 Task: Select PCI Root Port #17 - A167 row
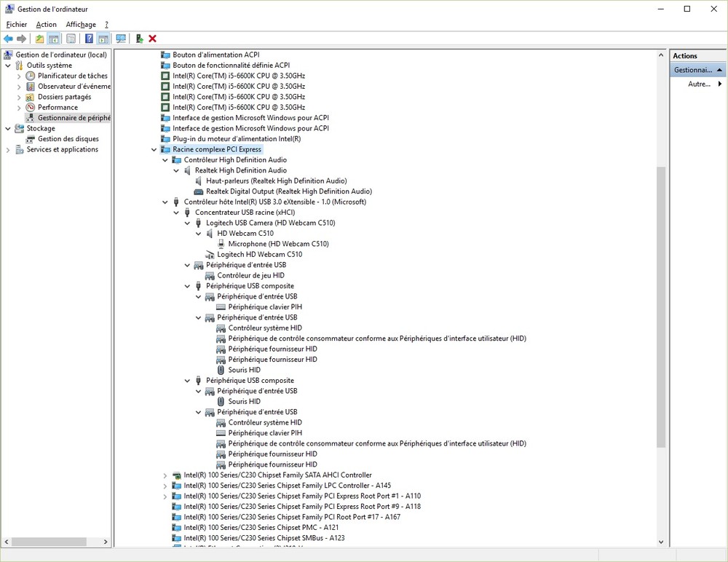point(292,518)
